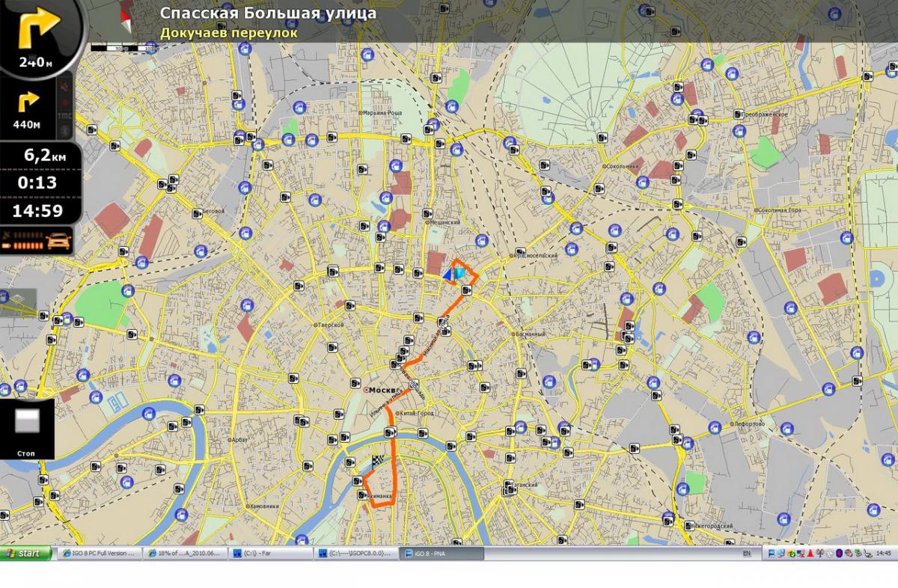Tap the Спасская Большая улица street header
The height and width of the screenshot is (588, 898).
pyautogui.click(x=268, y=13)
